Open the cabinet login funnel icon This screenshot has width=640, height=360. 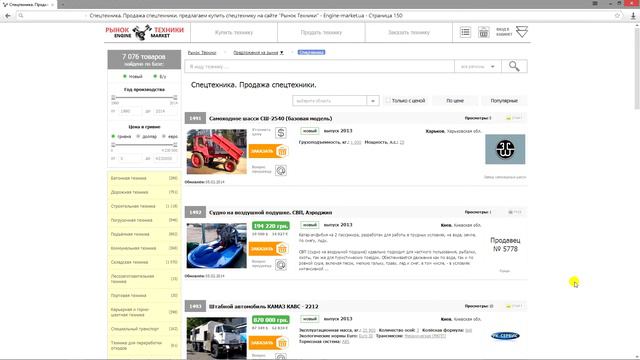click(522, 32)
